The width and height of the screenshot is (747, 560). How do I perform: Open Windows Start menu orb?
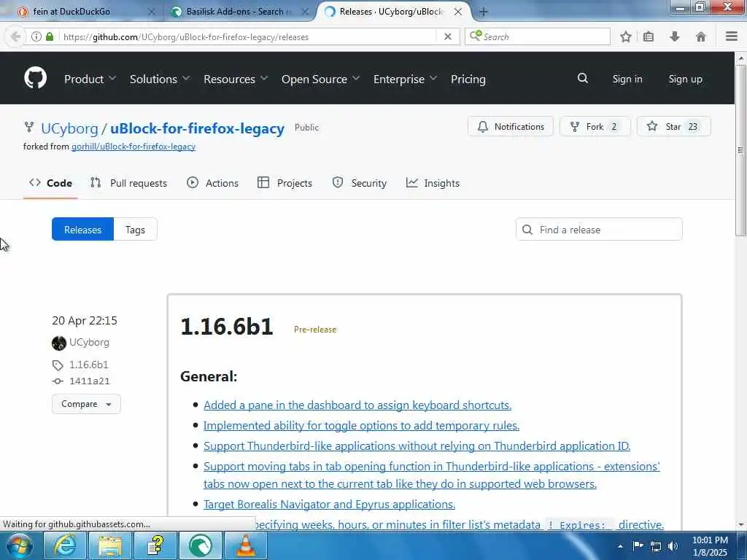(20, 545)
